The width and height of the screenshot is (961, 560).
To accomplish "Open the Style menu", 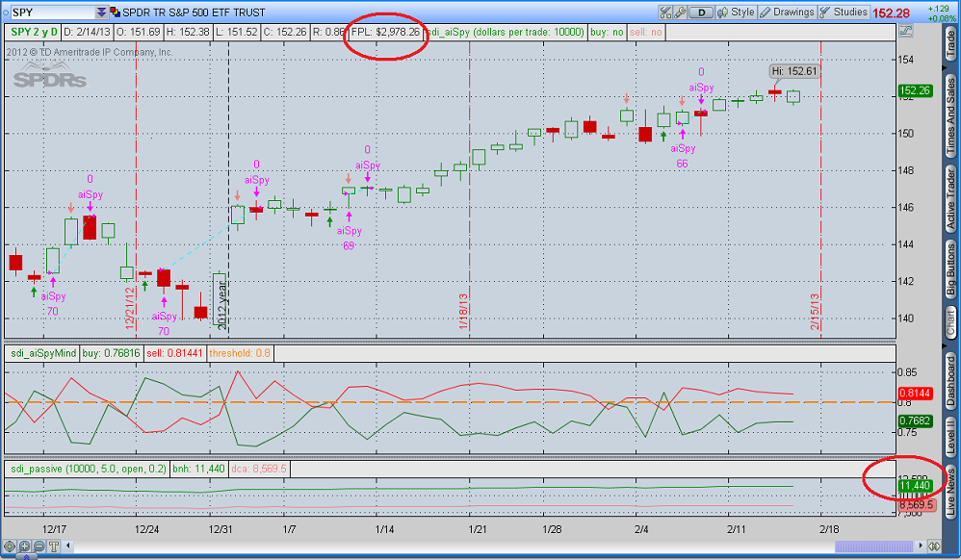I will pyautogui.click(x=736, y=13).
